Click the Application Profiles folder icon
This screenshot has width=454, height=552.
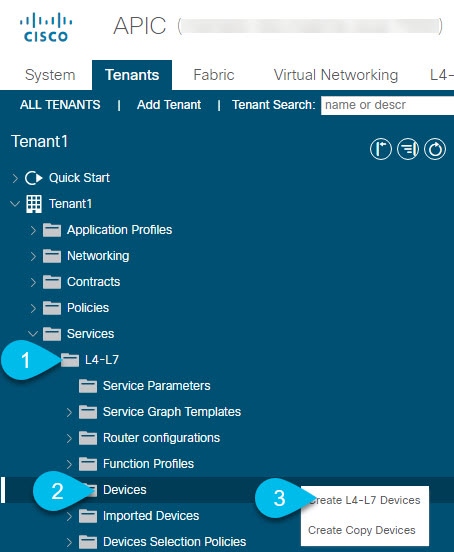(52, 230)
